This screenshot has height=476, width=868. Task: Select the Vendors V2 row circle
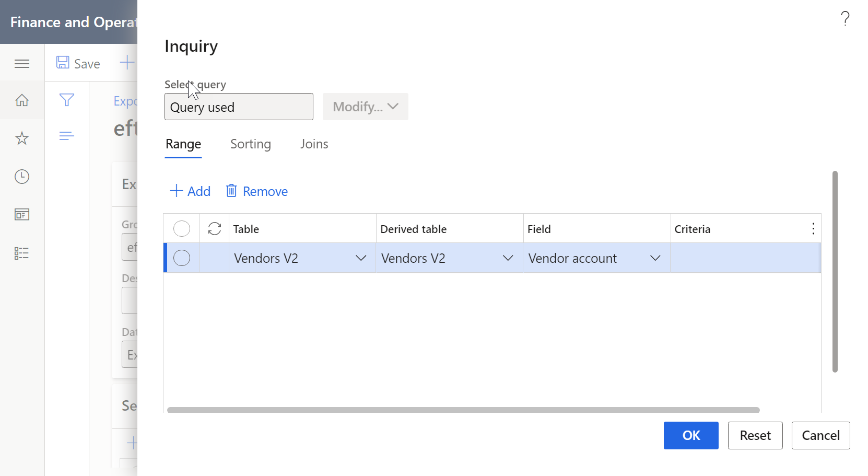point(182,258)
